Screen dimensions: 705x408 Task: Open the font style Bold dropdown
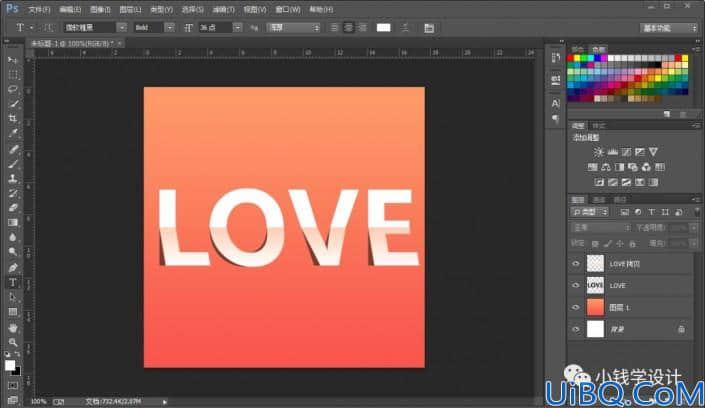(170, 27)
